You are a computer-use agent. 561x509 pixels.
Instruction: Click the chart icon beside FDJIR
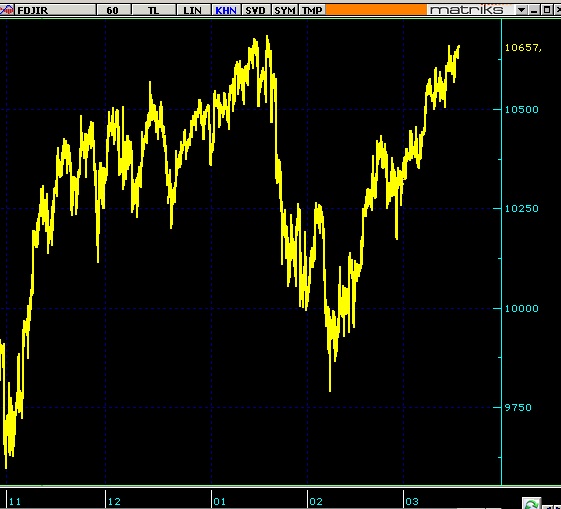coord(7,10)
